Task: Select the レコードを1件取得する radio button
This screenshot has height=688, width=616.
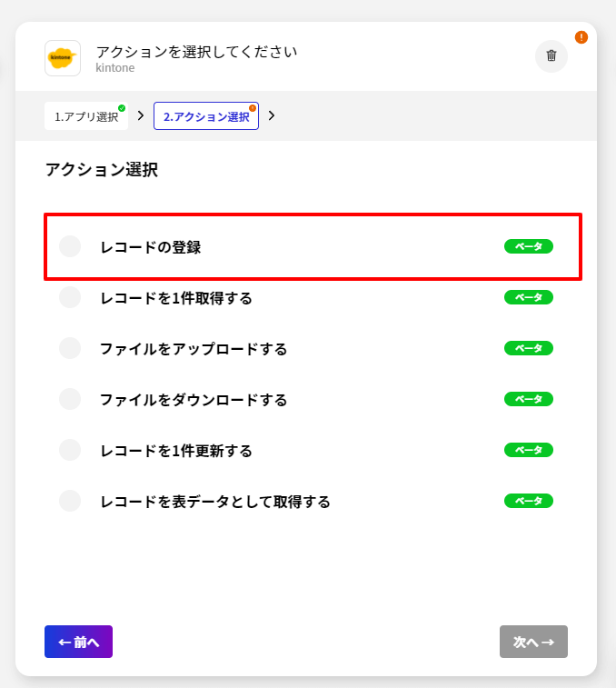Action: [x=70, y=297]
